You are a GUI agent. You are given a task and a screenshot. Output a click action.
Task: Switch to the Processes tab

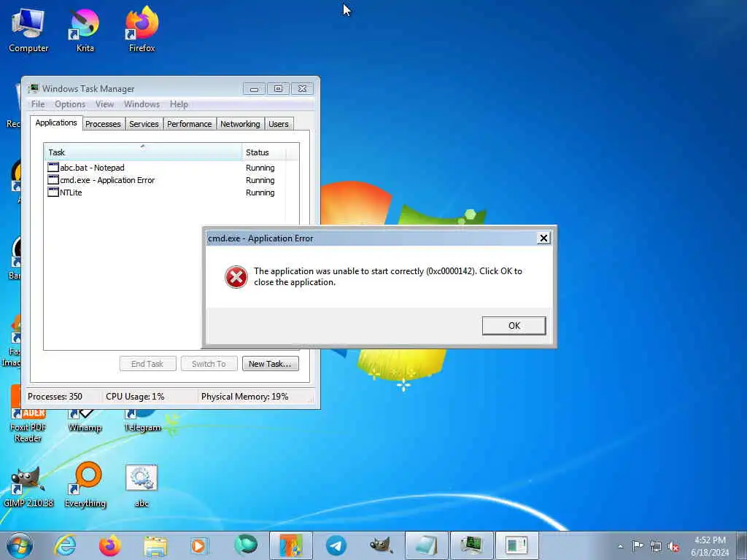(103, 124)
